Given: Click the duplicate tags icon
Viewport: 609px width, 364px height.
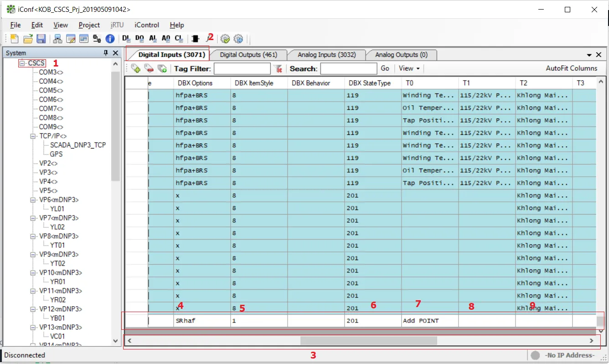Looking at the screenshot, I should pyautogui.click(x=162, y=69).
